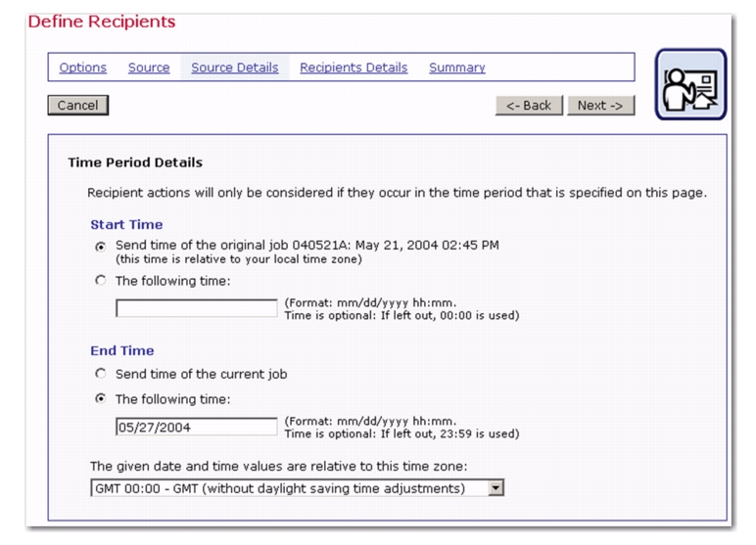Select start time as original job send time

[x=100, y=247]
